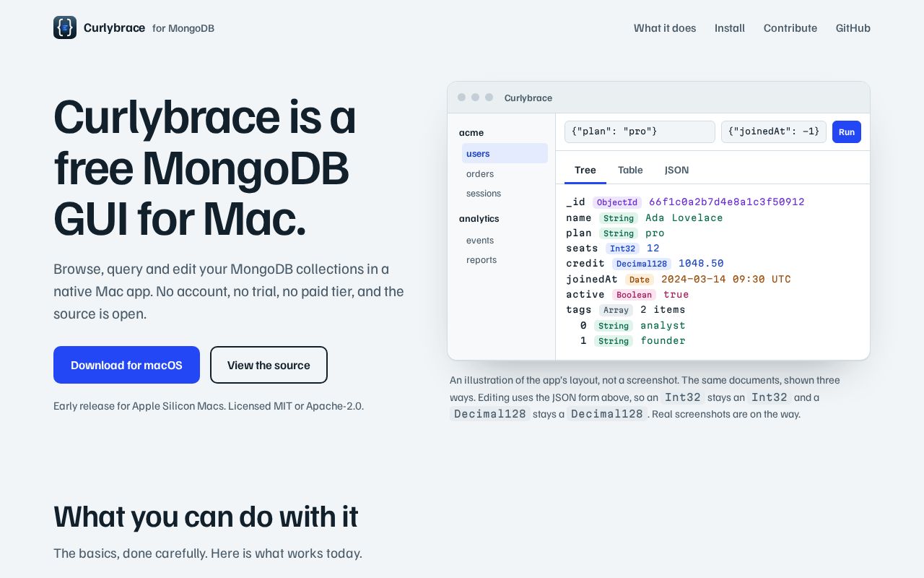Click the array value analyst
924x578 pixels.
[663, 325]
